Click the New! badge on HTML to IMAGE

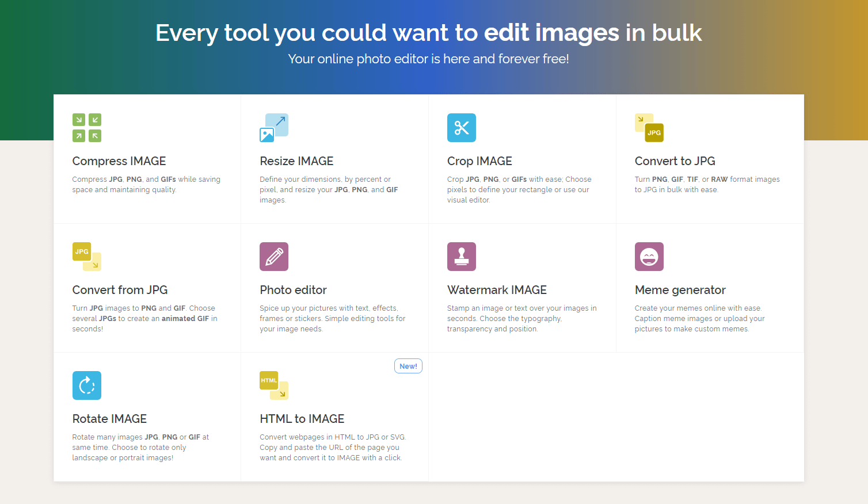pyautogui.click(x=408, y=366)
